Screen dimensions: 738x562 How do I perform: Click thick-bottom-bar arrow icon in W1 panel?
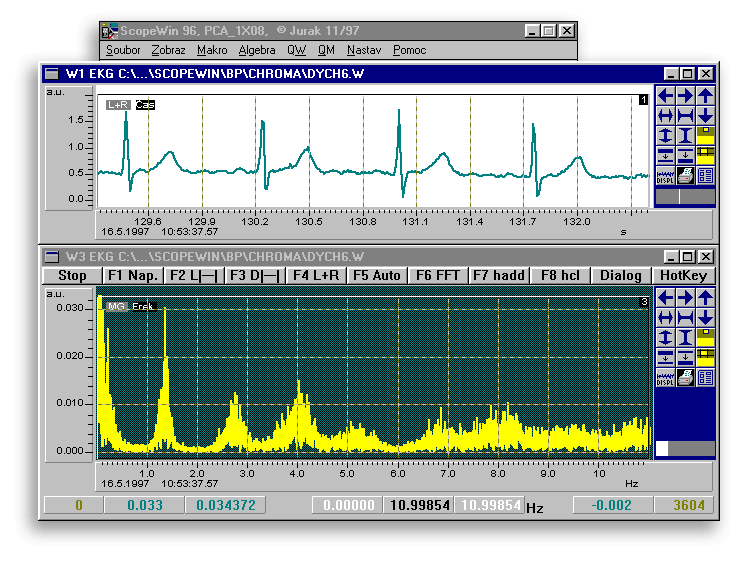coord(685,155)
